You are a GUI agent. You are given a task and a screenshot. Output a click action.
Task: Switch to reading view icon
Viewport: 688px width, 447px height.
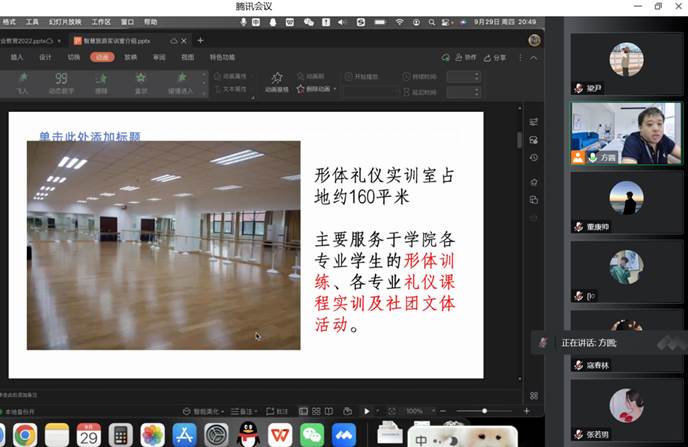329,411
